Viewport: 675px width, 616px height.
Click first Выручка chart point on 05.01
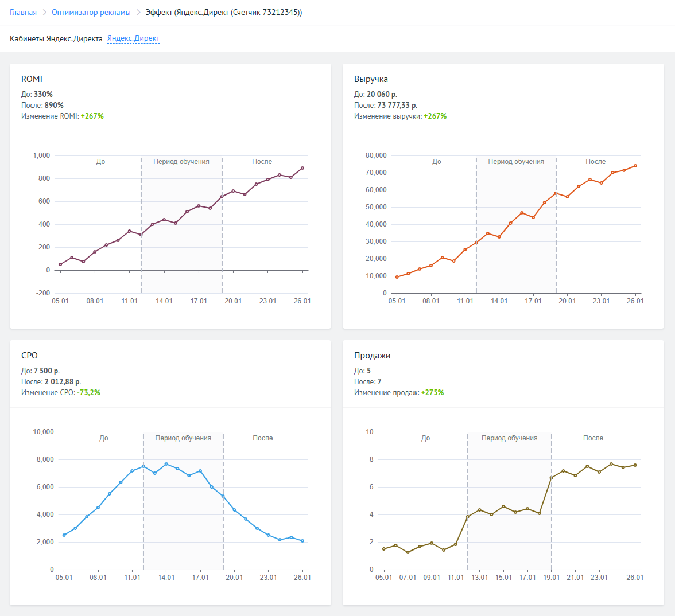click(397, 277)
